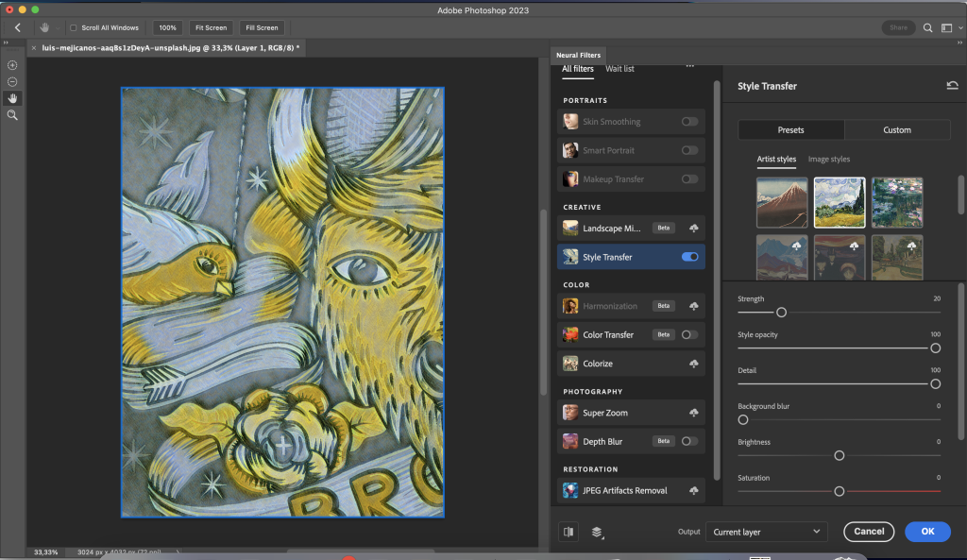Viewport: 967px width, 560px height.
Task: Click the Makeup Transfer icon
Action: (570, 179)
